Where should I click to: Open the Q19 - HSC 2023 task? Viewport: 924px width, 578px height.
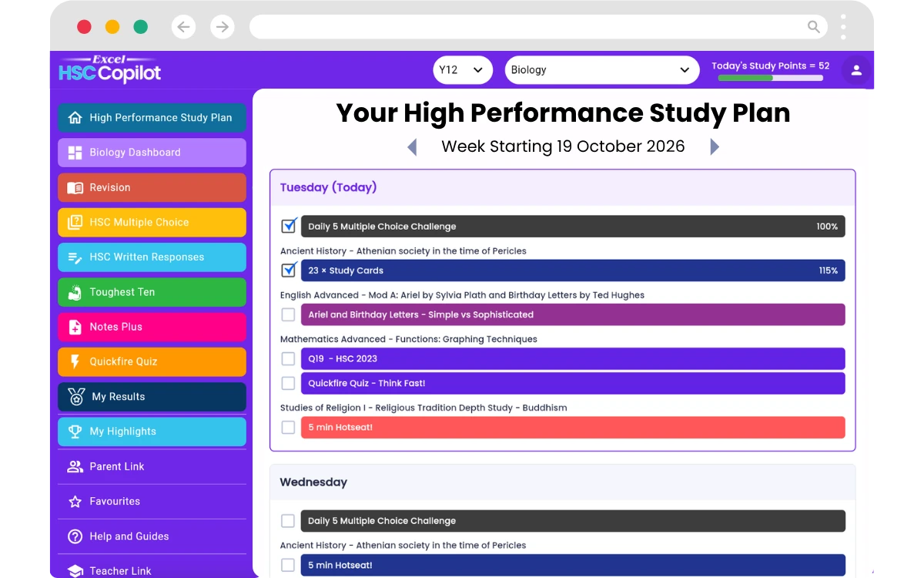(573, 358)
